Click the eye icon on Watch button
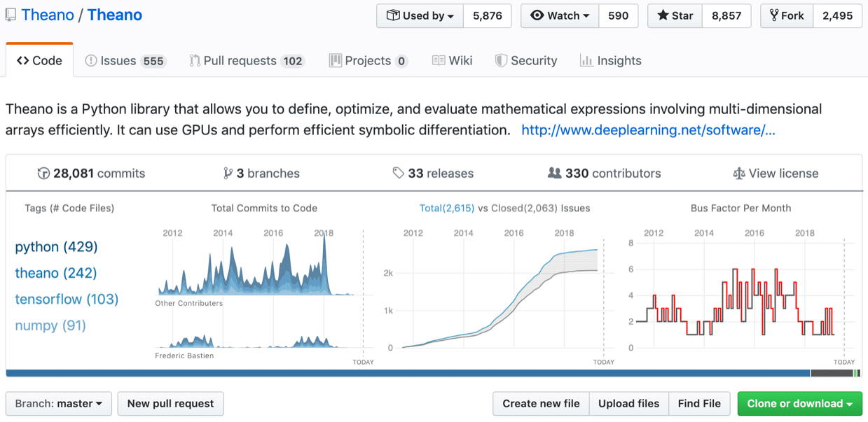Screen dimensions: 868x422 click(x=537, y=15)
